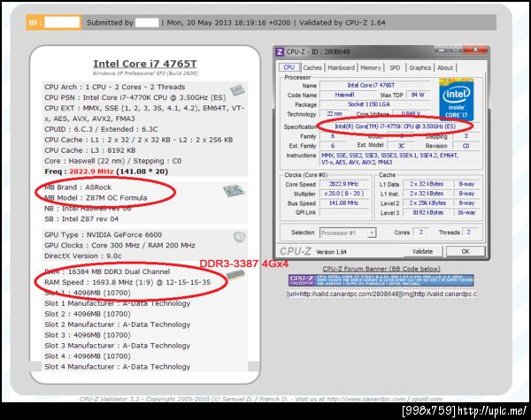Click 'CPU Cache : L3 : 8192 KB' line

coord(89,150)
